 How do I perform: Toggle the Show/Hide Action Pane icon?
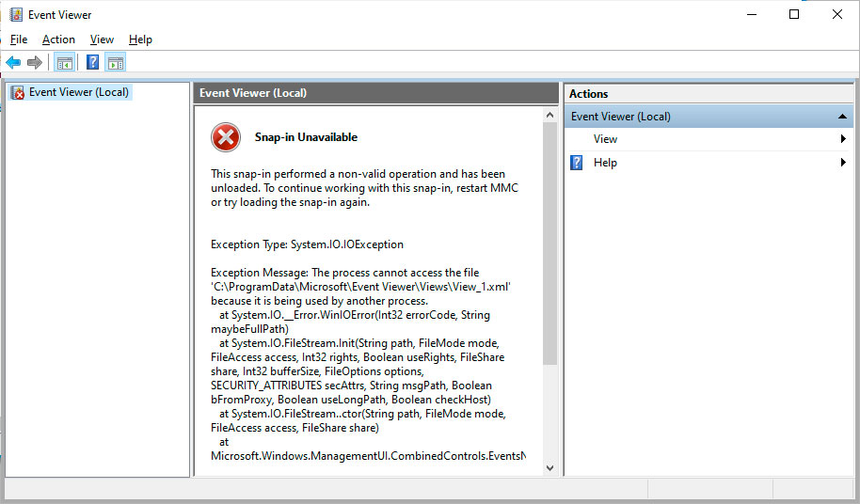(x=116, y=62)
